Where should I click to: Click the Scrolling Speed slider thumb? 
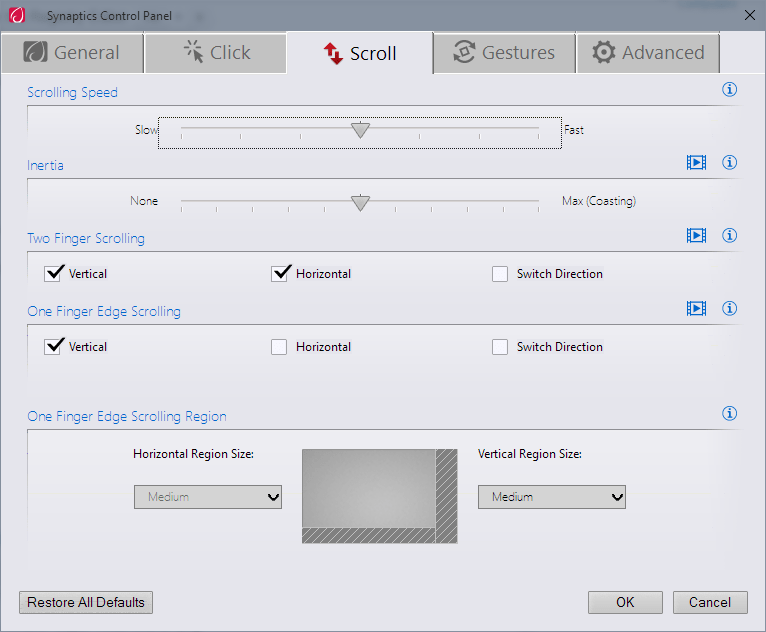[x=361, y=130]
